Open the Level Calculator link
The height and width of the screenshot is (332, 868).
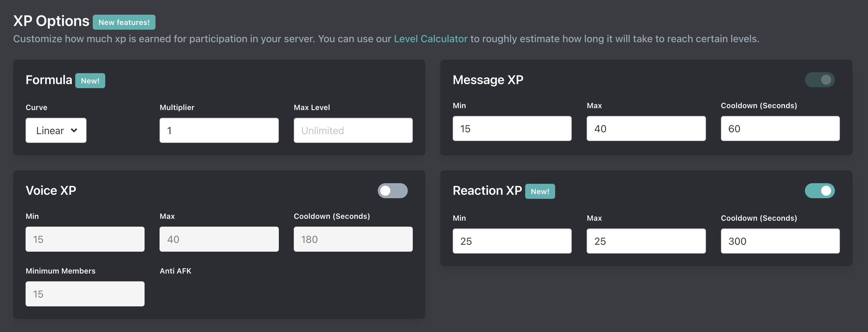[430, 39]
